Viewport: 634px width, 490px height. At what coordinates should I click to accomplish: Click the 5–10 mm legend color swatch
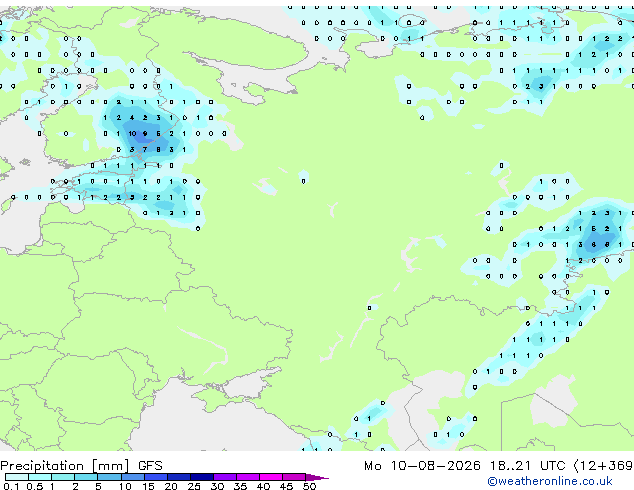pyautogui.click(x=109, y=477)
